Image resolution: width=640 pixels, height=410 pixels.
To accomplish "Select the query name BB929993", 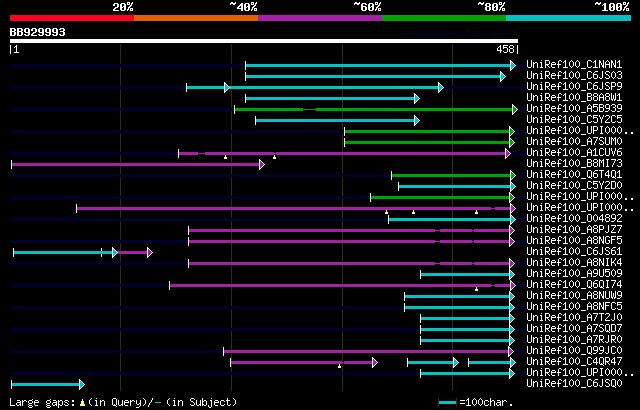I will coord(38,32).
